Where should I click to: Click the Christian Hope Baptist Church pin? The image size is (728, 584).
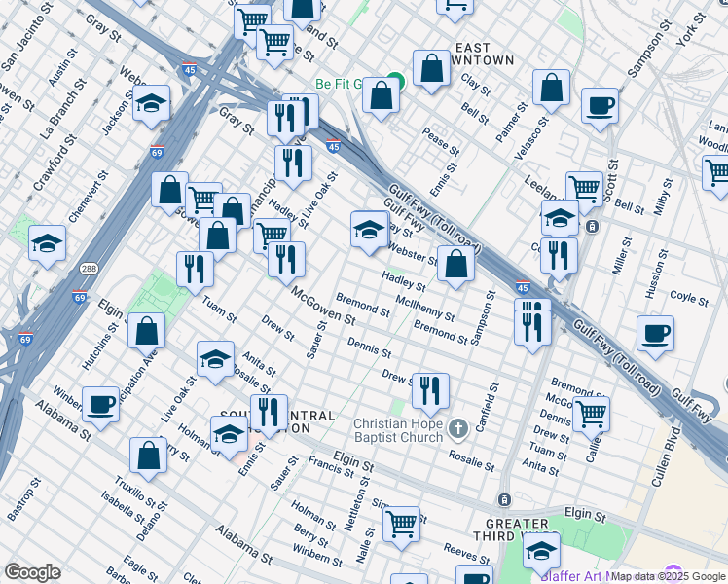(458, 428)
